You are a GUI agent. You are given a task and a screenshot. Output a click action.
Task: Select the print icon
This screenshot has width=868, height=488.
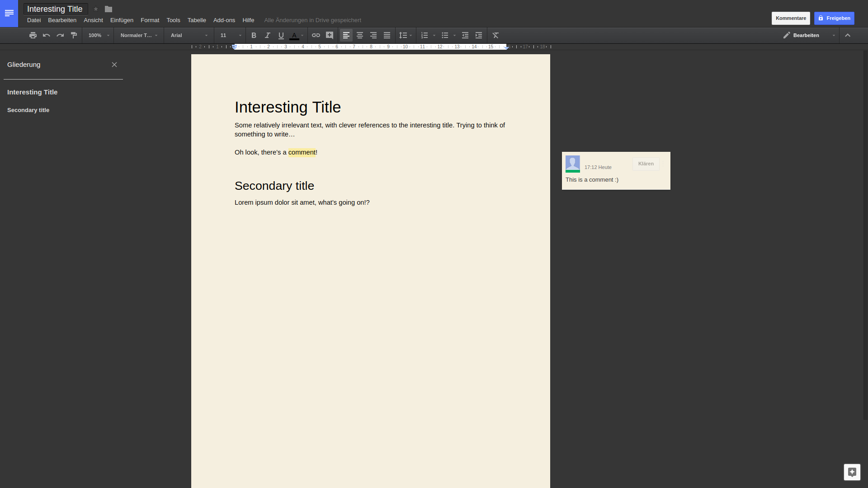pyautogui.click(x=33, y=35)
